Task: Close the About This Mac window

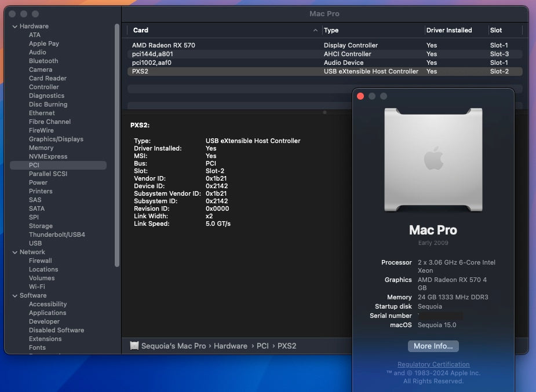Action: tap(360, 96)
